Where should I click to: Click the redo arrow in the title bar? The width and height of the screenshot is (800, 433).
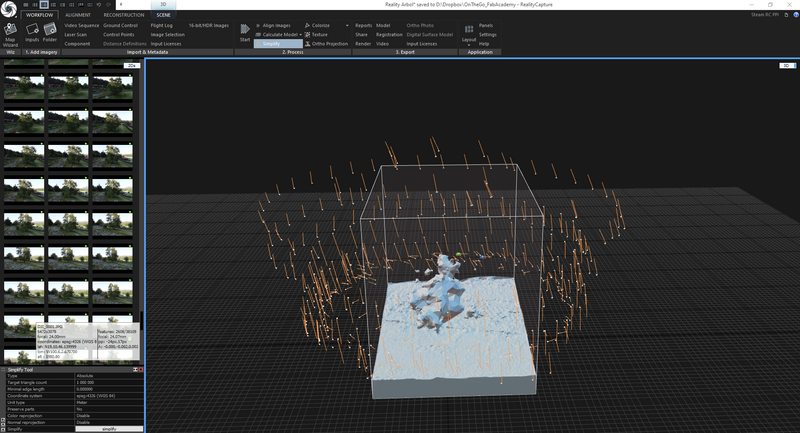(108, 5)
